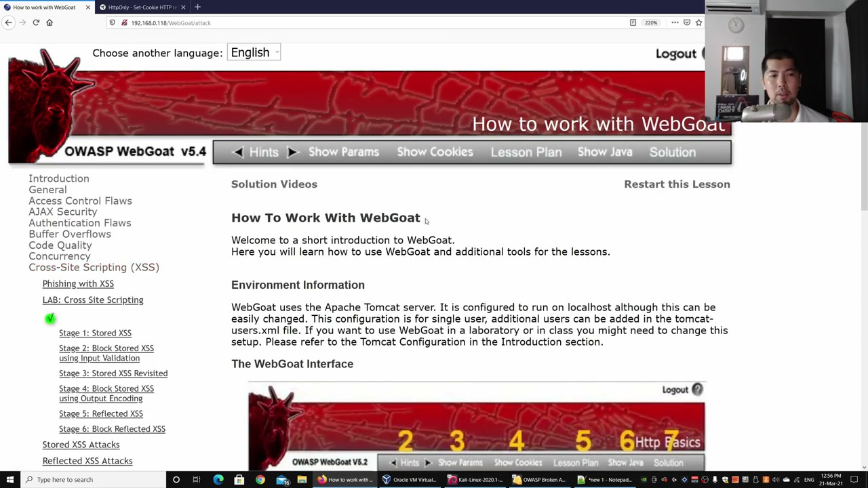Show previous hint with left arrow
Screen dimensions: 868x488
pyautogui.click(x=237, y=152)
